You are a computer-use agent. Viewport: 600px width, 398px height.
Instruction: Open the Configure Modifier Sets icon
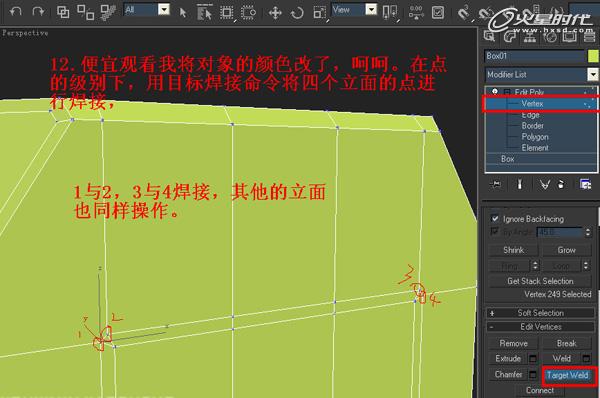click(x=585, y=184)
